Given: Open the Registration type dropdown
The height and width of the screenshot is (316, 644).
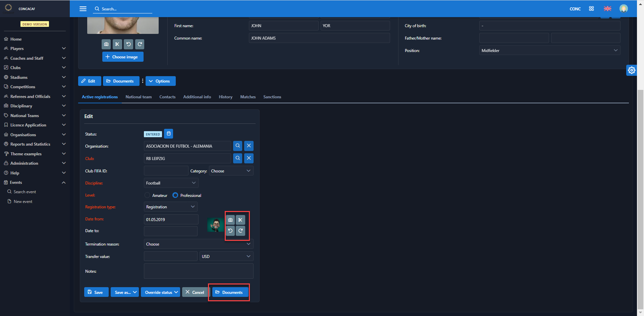Looking at the screenshot, I should click(x=170, y=207).
